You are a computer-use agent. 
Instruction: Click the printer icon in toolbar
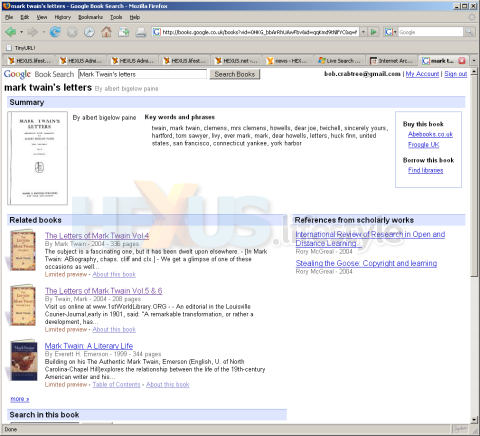pyautogui.click(x=141, y=32)
